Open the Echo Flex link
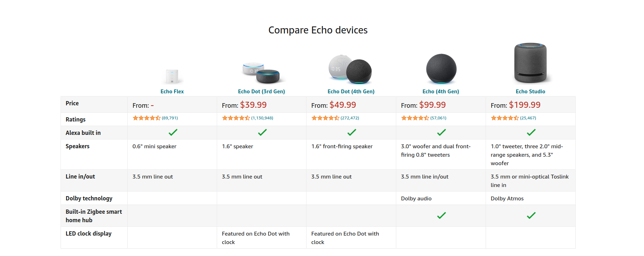Screen dimensions: 644x256 click(172, 92)
